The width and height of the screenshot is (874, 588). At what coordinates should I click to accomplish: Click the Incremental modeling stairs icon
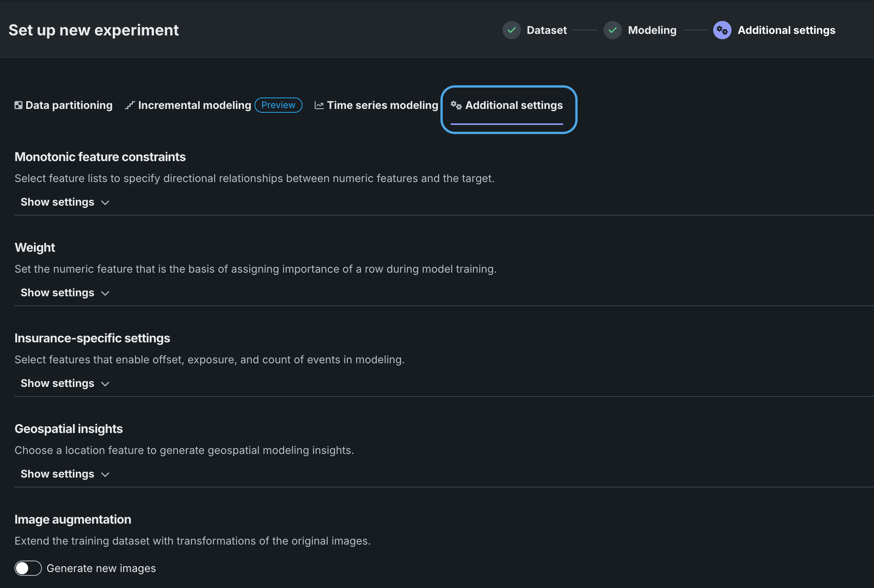[130, 105]
